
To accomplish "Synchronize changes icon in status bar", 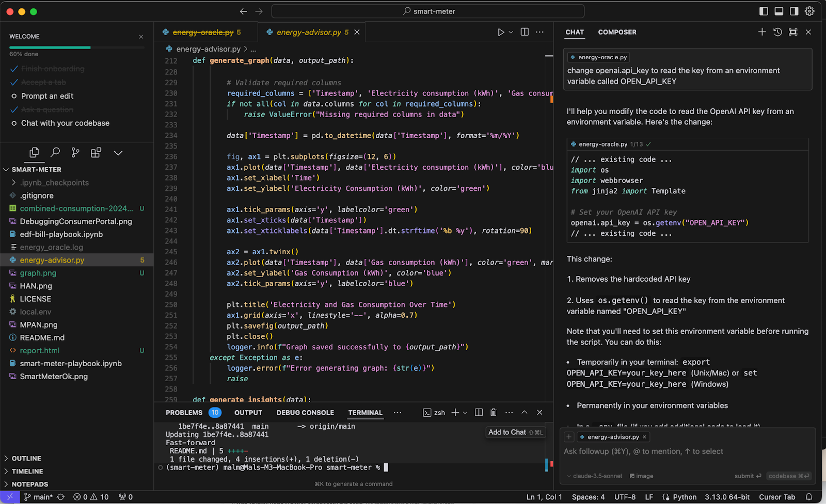I will (60, 497).
